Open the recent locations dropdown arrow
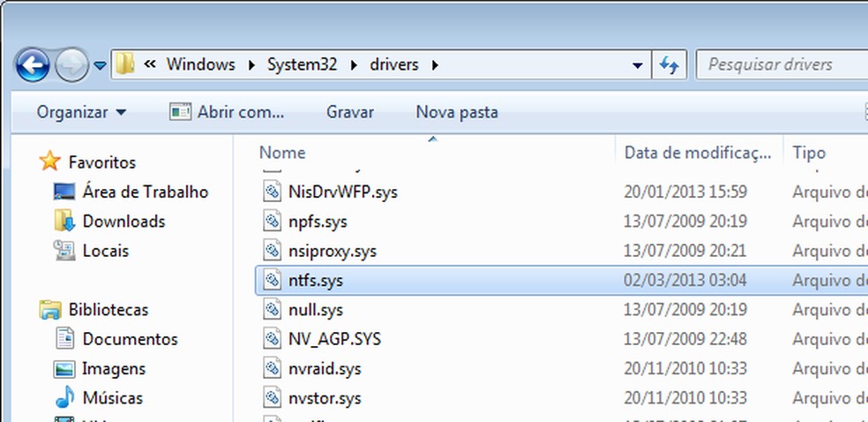The height and width of the screenshot is (422, 868). pos(100,66)
